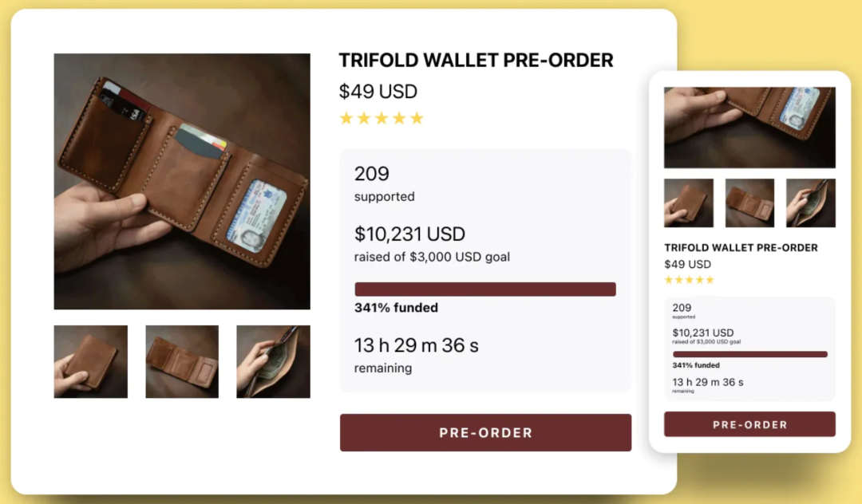Click the first star in the desktop rating
The image size is (862, 504).
346,119
